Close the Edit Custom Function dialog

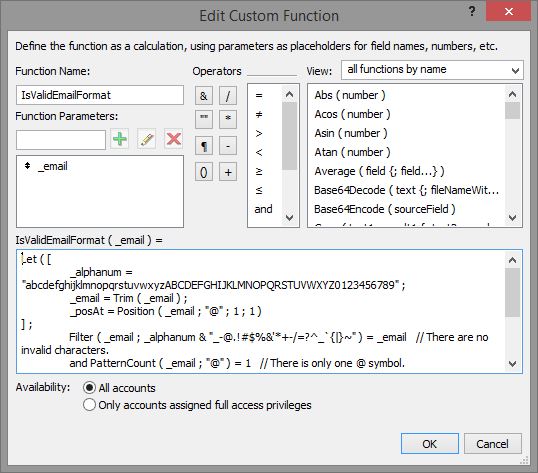[508, 11]
